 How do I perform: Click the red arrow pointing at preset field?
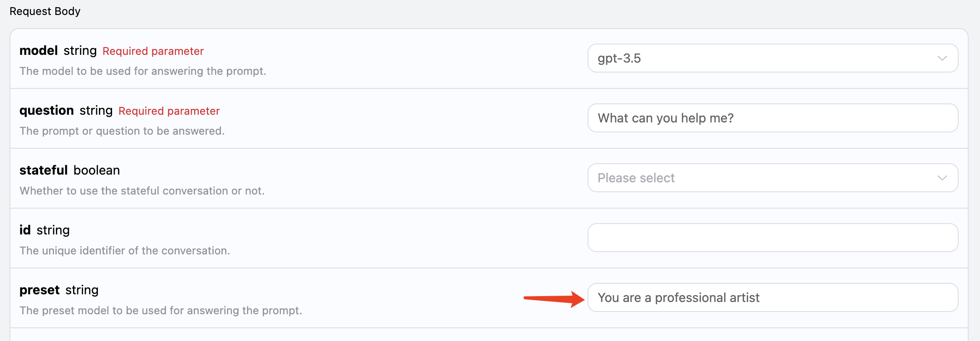pos(554,298)
